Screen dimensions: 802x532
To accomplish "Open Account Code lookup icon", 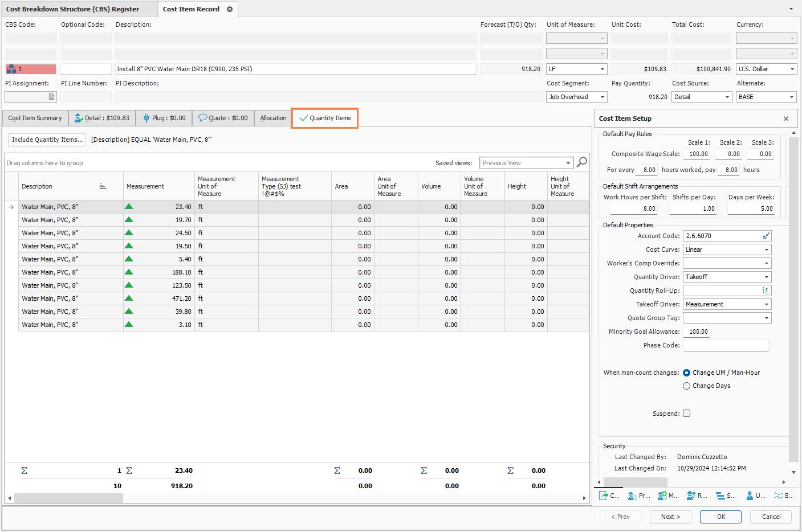I will [766, 236].
